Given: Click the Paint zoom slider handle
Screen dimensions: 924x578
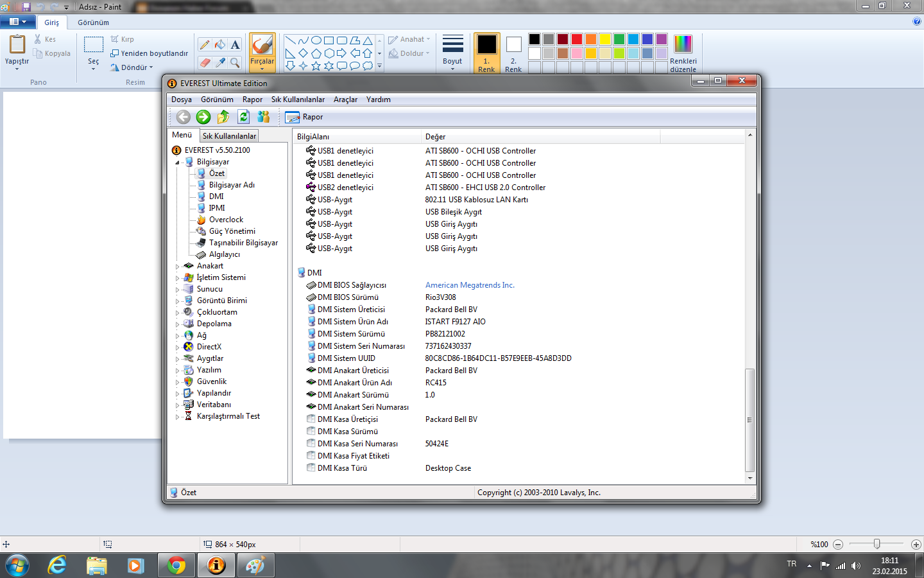Looking at the screenshot, I should point(877,544).
